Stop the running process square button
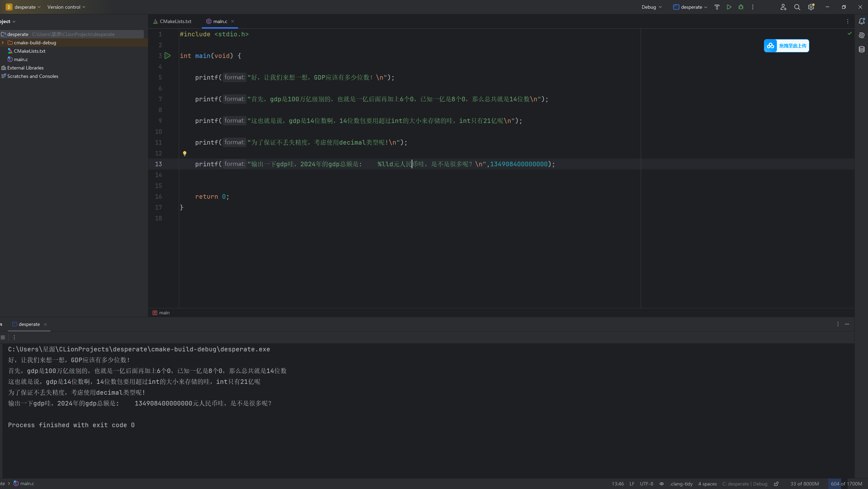Screen dimensions: 868x489 tap(3, 337)
